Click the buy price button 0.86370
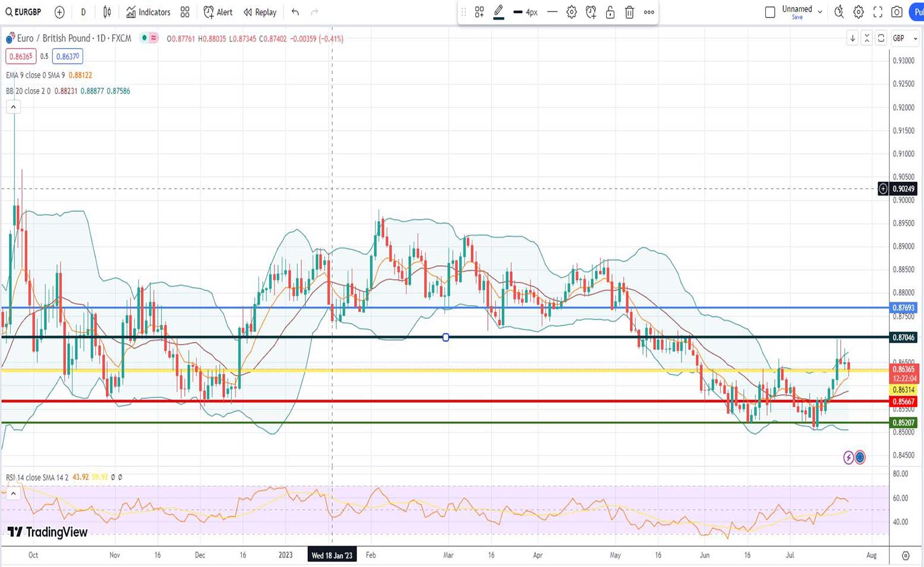 (68, 56)
